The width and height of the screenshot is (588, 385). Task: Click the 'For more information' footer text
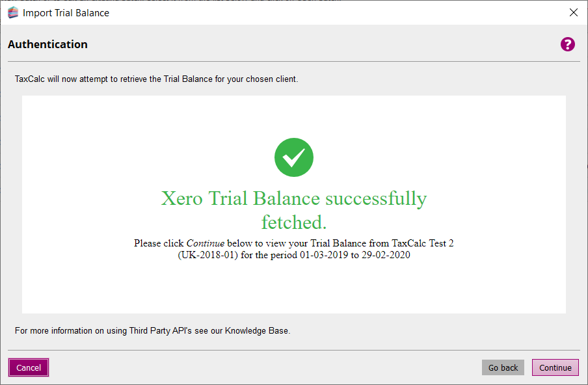(x=55, y=330)
